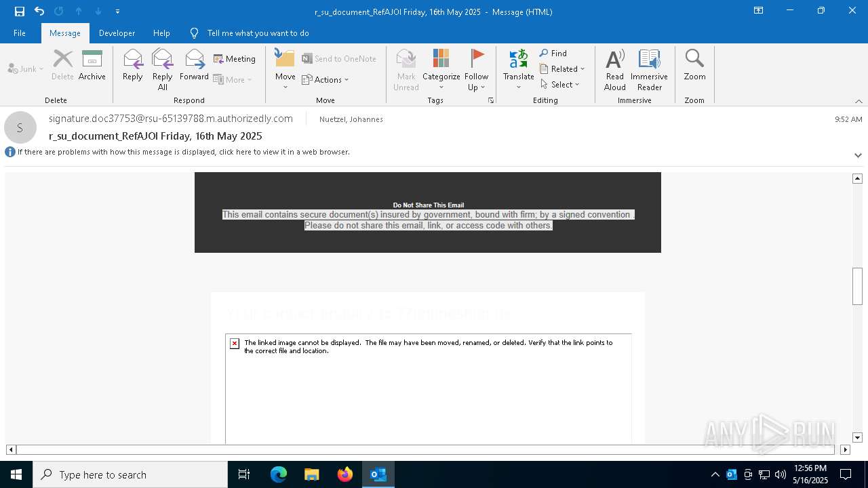Open the volume control in the tray
Screen dimensions: 868x488
pyautogui.click(x=781, y=474)
